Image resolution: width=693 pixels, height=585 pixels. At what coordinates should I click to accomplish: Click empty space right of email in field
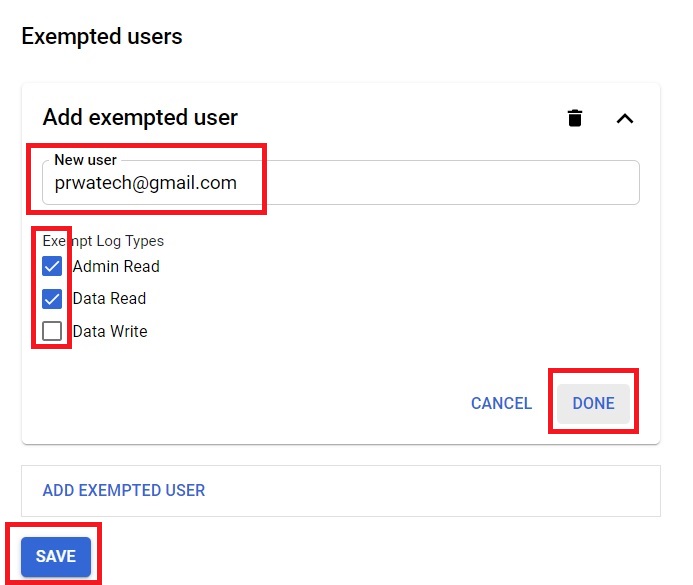(x=438, y=183)
